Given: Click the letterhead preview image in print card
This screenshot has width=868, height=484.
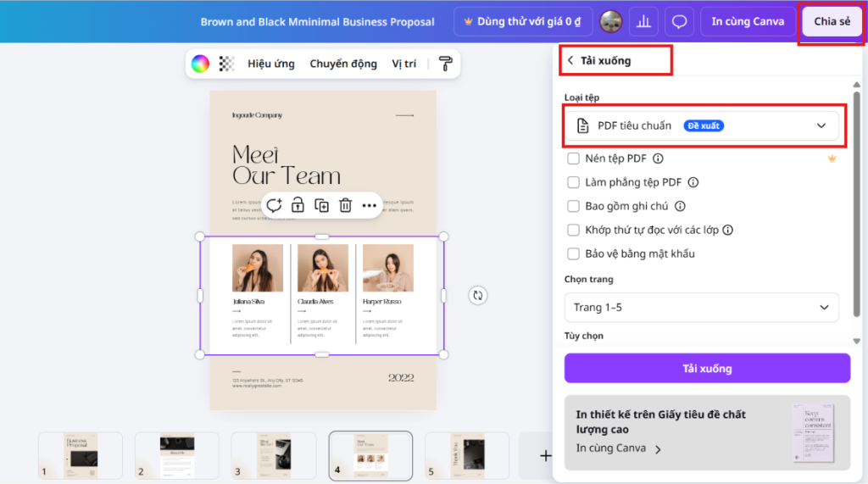Looking at the screenshot, I should (814, 433).
